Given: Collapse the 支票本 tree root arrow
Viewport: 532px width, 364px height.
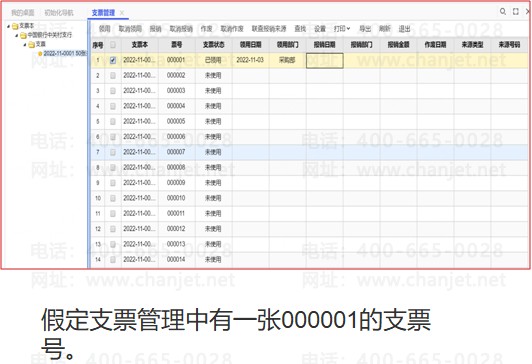Looking at the screenshot, I should [8, 26].
